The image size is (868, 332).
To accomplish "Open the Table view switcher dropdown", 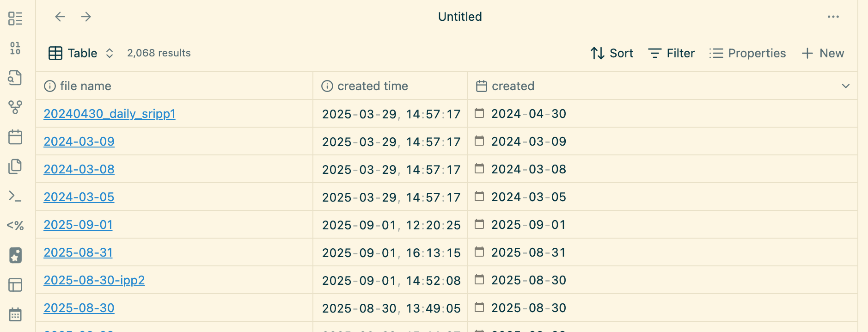I will (81, 53).
